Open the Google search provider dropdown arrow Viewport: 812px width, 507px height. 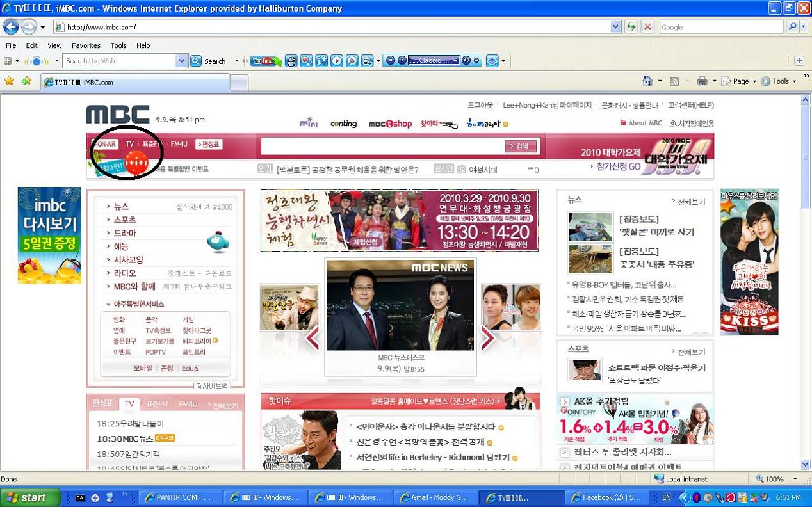[803, 27]
